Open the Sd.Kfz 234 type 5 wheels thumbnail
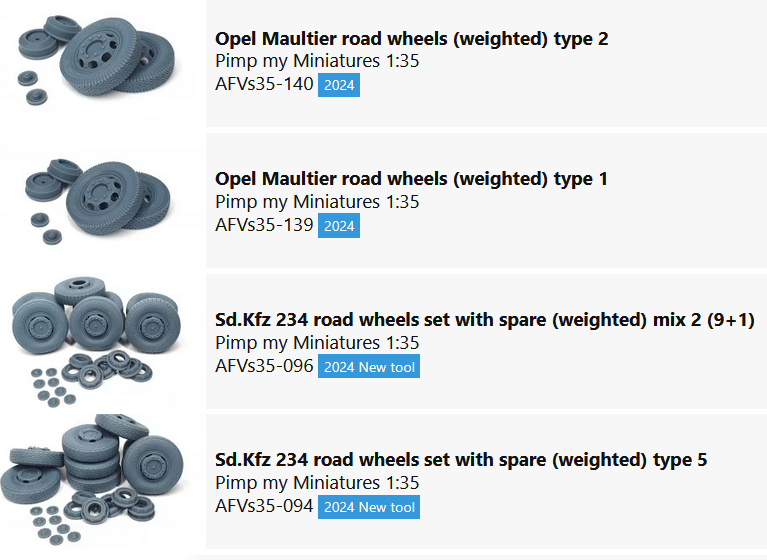 pyautogui.click(x=93, y=481)
